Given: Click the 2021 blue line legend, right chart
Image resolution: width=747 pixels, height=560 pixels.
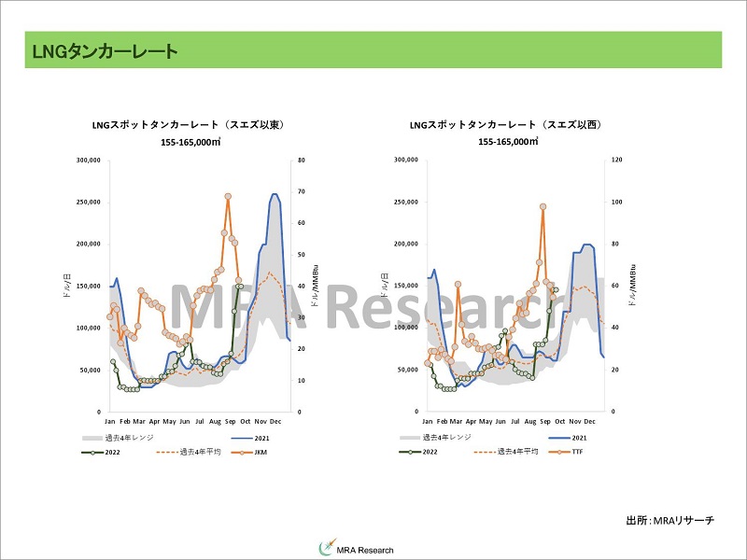Looking at the screenshot, I should 554,437.
